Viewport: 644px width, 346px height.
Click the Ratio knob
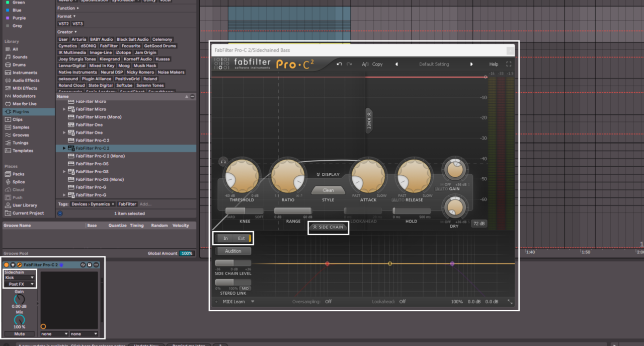[x=288, y=176]
